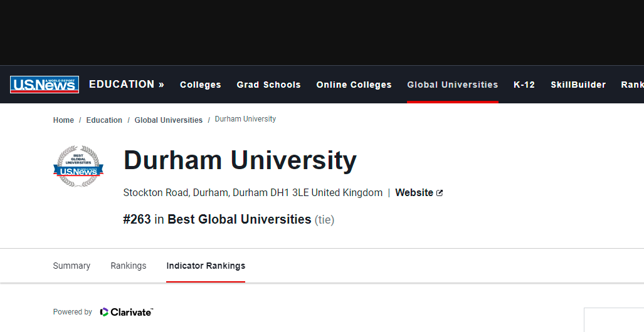Screen dimensions: 644x332
Task: Click the Durham University heading
Action: pyautogui.click(x=240, y=160)
